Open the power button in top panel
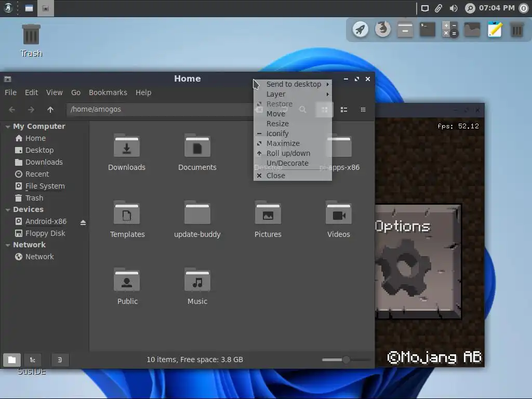Screen dimensions: 532x399 [524, 8]
